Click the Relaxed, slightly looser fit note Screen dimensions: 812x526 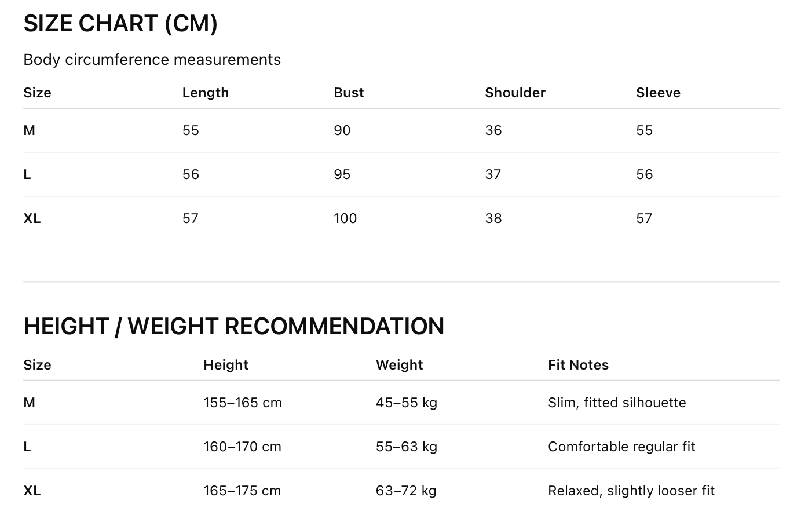pos(631,491)
